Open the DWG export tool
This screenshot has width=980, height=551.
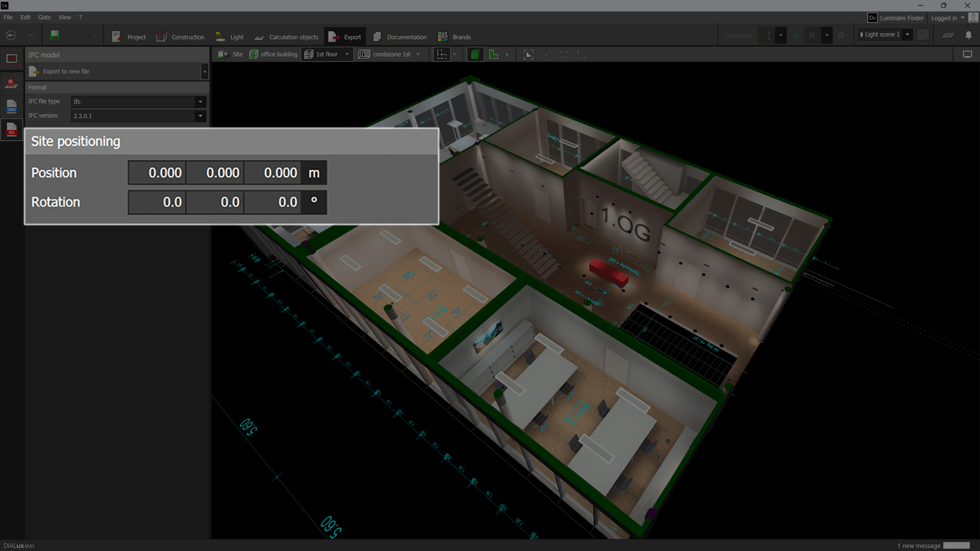pos(11,106)
